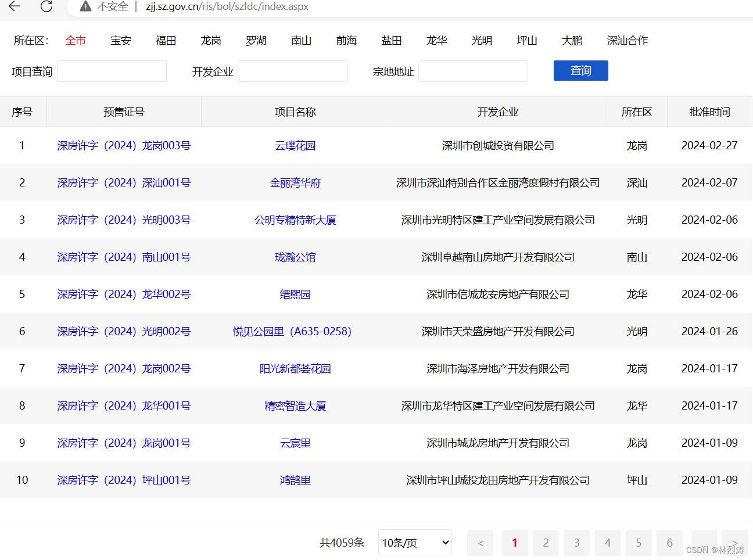Click 深圳市天荣盛房地产开发有限公司 developer cell
Viewport: 753px width, 560px height.
point(498,332)
